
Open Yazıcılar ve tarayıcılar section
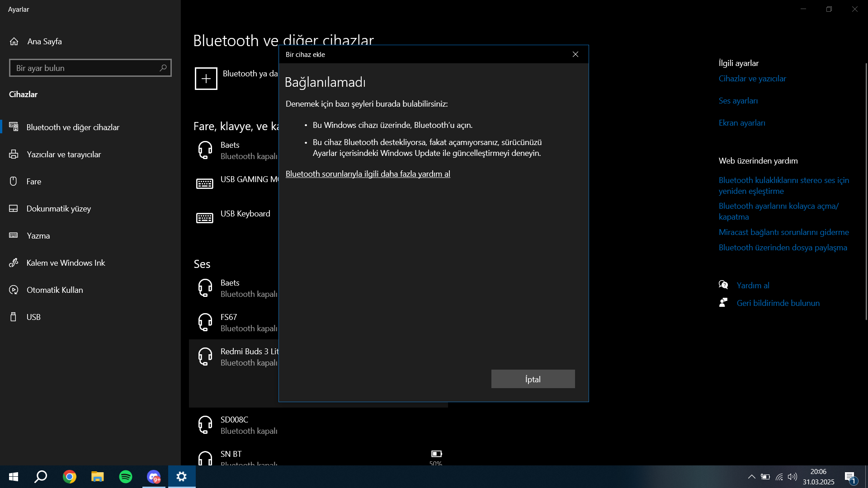pos(64,155)
